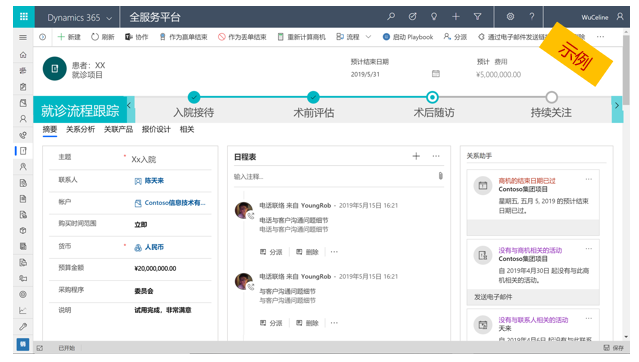This screenshot has width=639, height=362.
Task: Open the form selector info icon
Action: point(42,37)
